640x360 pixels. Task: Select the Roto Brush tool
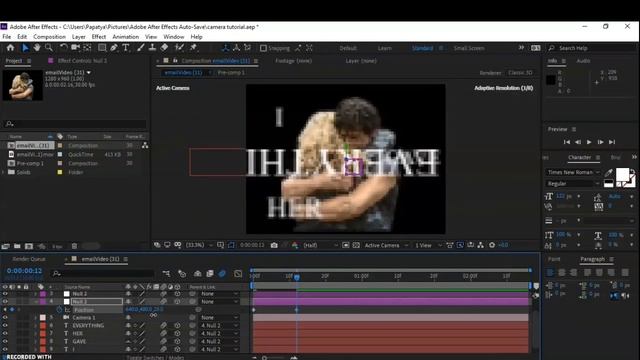click(x=179, y=48)
